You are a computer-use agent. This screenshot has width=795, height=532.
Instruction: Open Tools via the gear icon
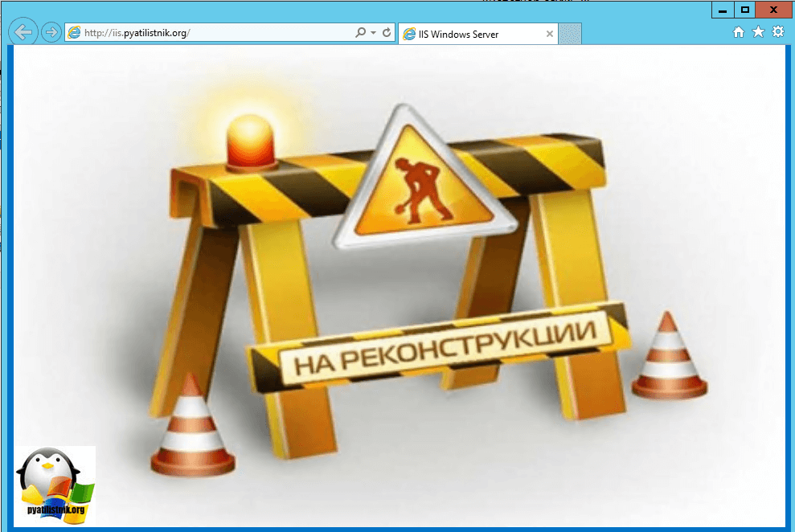click(778, 32)
